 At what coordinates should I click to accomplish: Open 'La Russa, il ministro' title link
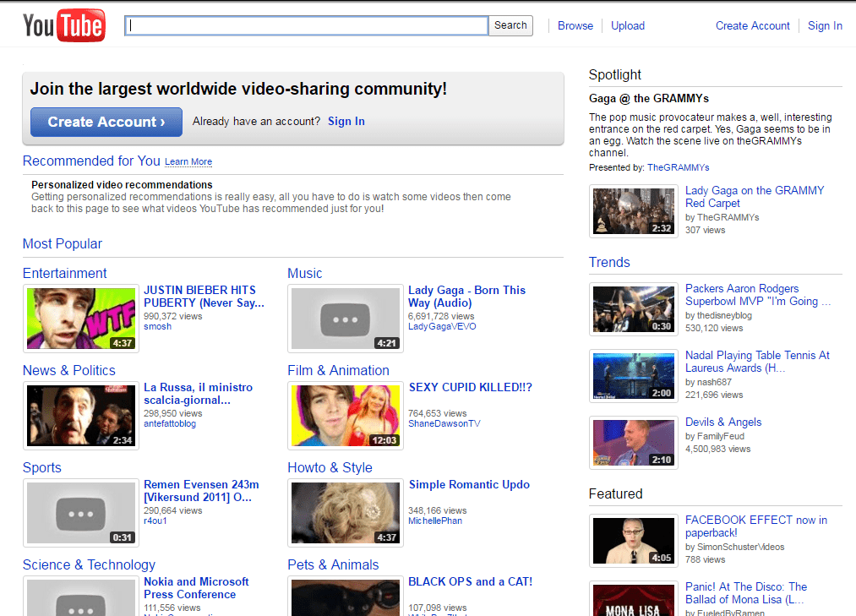(x=199, y=394)
